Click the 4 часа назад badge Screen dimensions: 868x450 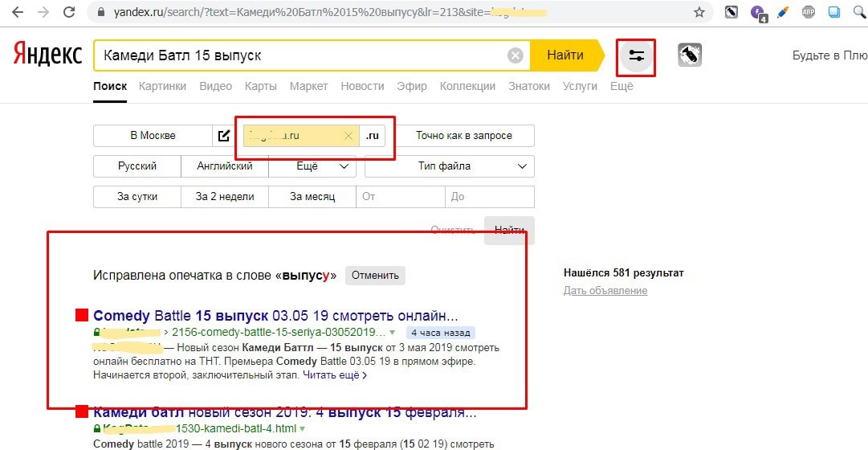441,333
